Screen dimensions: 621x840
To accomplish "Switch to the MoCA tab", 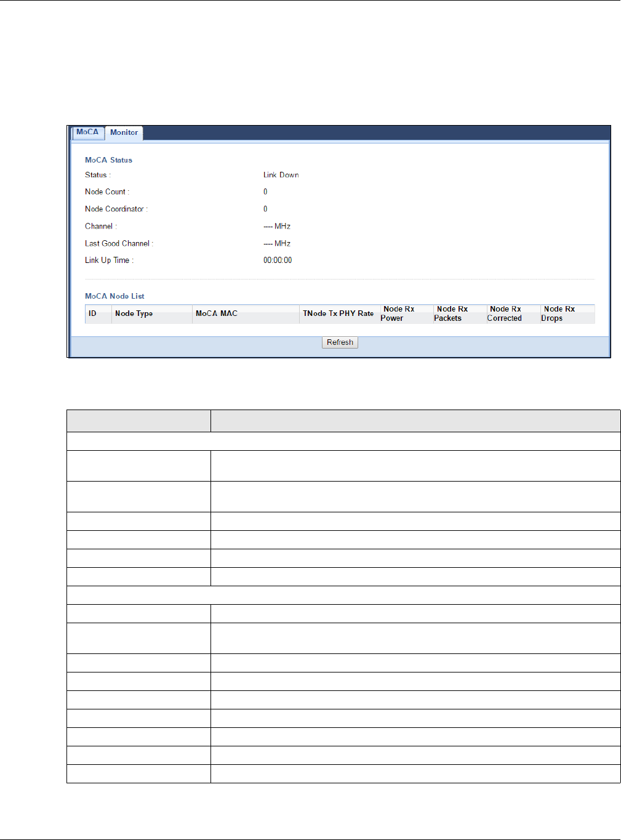I will click(87, 132).
